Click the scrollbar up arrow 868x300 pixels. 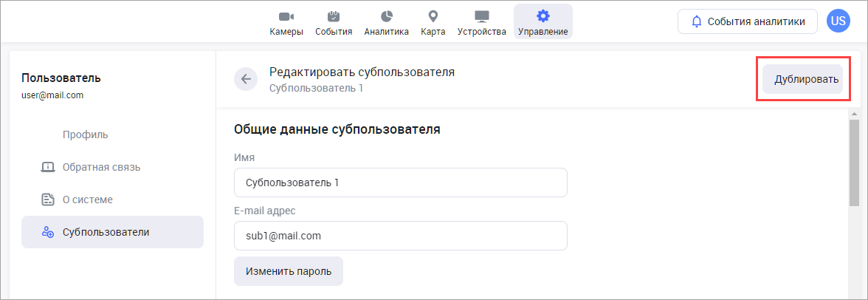coord(854,115)
